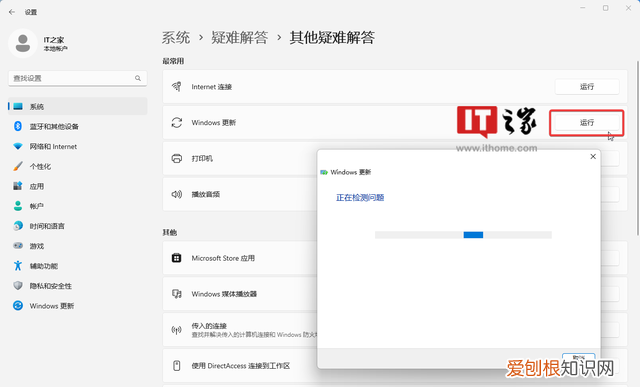Click the Internet 连接 wifi icon
The width and height of the screenshot is (640, 387).
point(177,87)
